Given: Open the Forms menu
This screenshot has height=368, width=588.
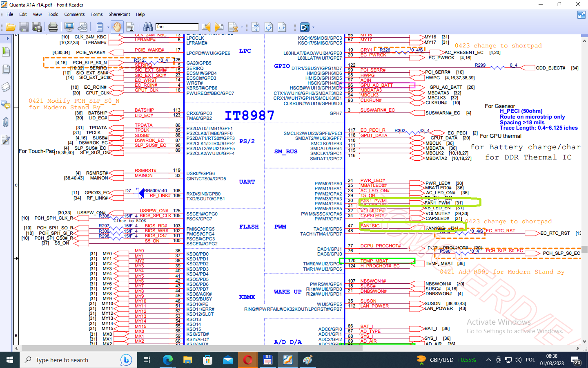Looking at the screenshot, I should coord(97,14).
